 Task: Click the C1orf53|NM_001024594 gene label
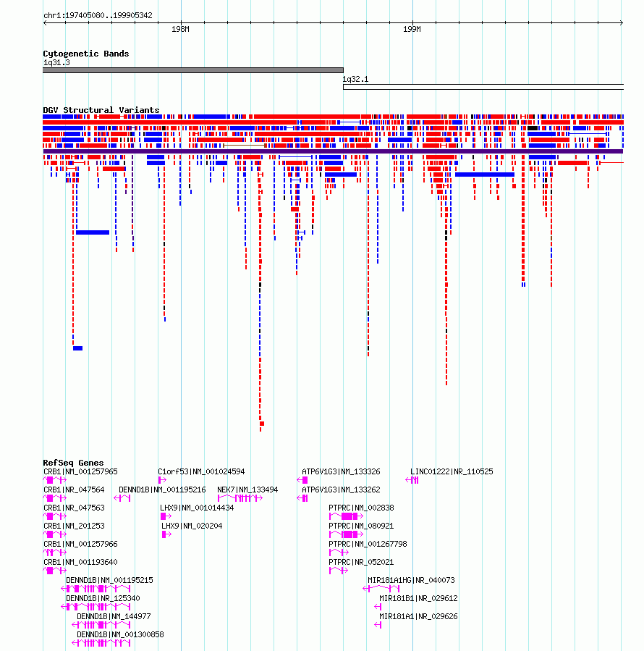201,471
